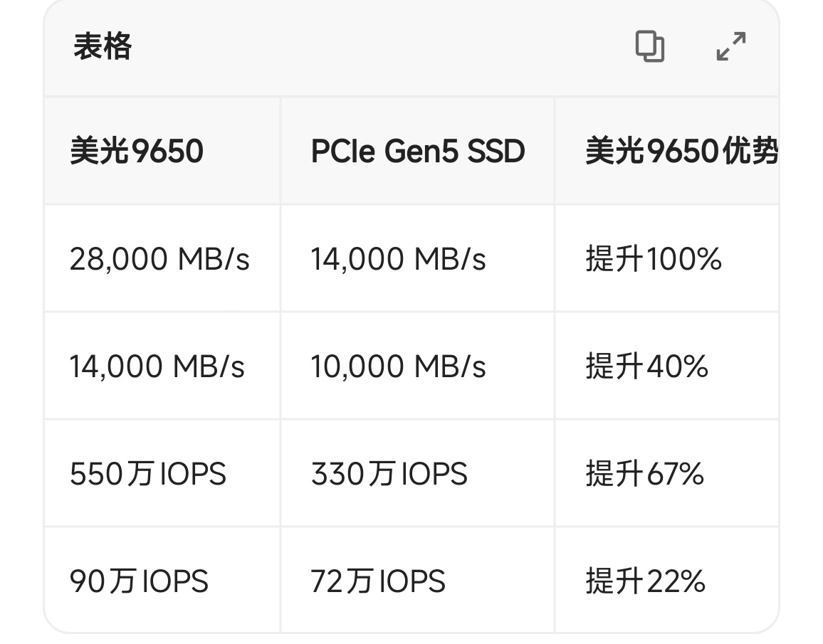Click the 330万 IOPS cell
The height and width of the screenshot is (644, 823).
(x=389, y=474)
